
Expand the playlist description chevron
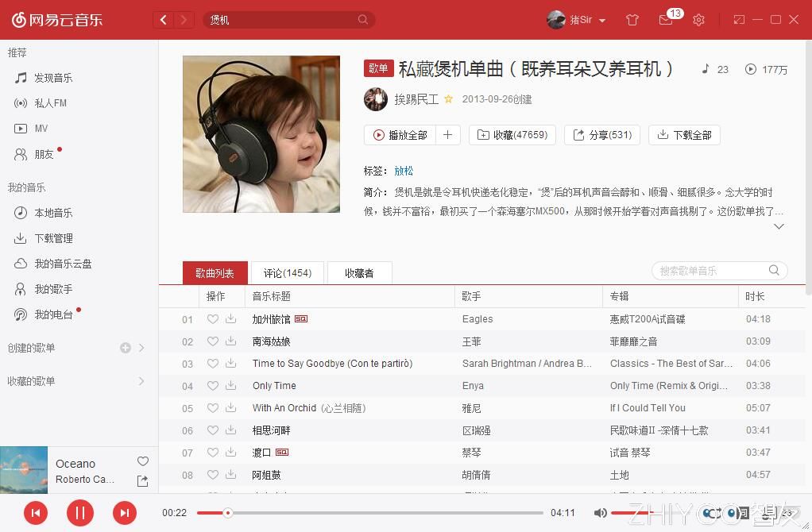click(779, 226)
